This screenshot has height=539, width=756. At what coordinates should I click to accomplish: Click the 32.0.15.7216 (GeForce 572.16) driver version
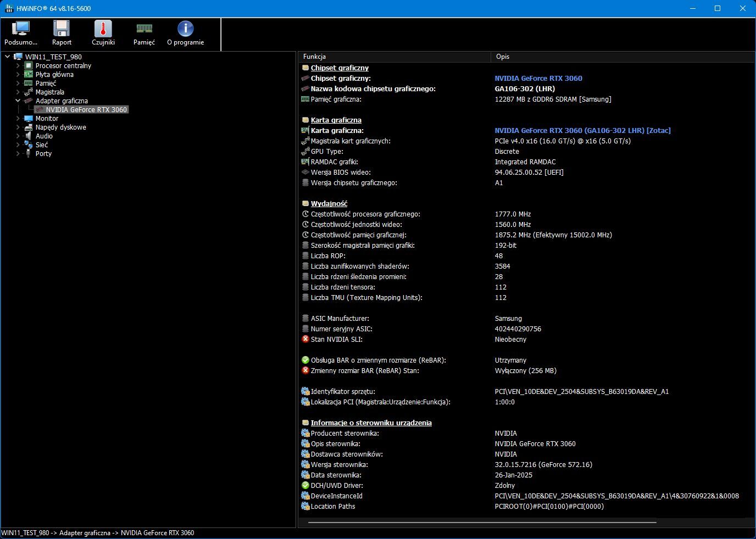click(543, 464)
